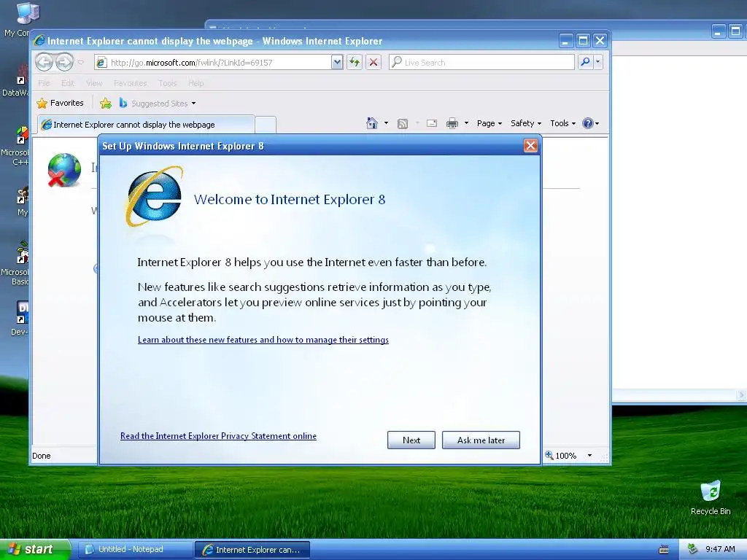
Task: Open the Tools menu in menu bar
Action: [167, 83]
